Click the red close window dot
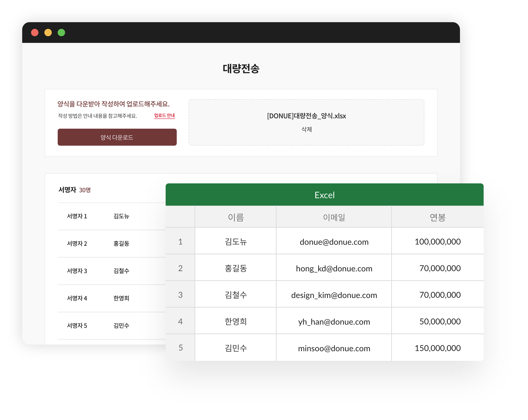Screen dimensions: 528x420 click(35, 33)
